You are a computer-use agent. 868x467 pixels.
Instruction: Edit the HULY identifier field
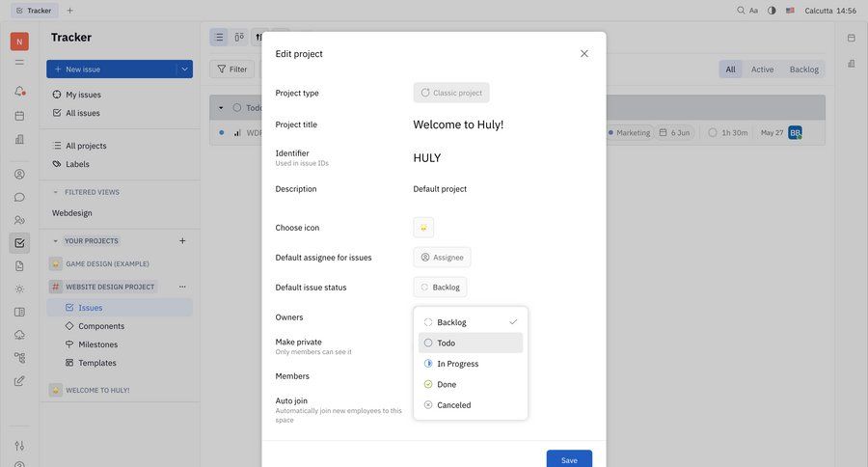(x=427, y=158)
